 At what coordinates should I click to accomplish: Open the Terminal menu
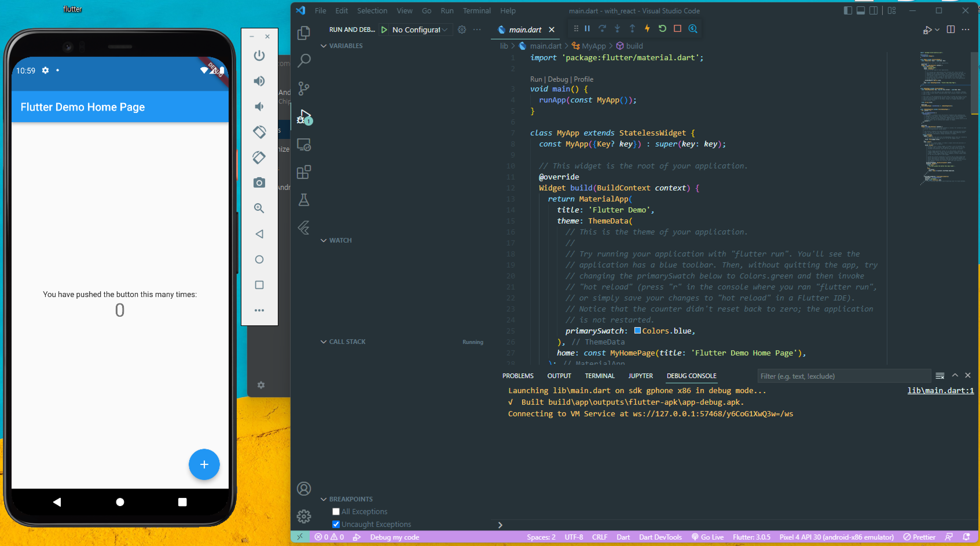(x=476, y=11)
